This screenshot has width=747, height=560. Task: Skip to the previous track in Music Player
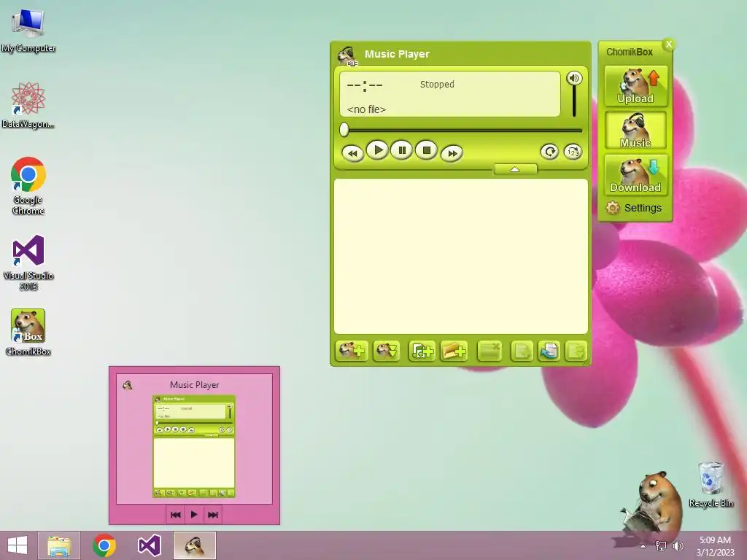tap(352, 153)
